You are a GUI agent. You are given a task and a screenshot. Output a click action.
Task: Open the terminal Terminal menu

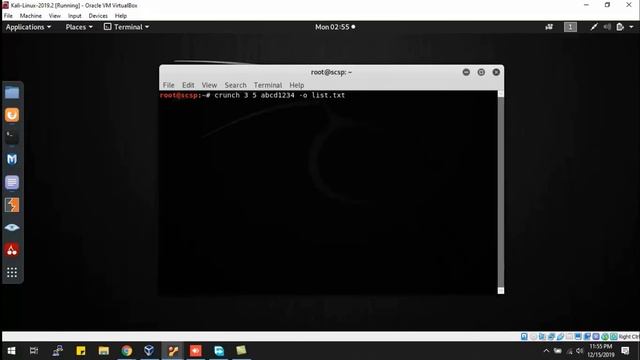click(268, 85)
